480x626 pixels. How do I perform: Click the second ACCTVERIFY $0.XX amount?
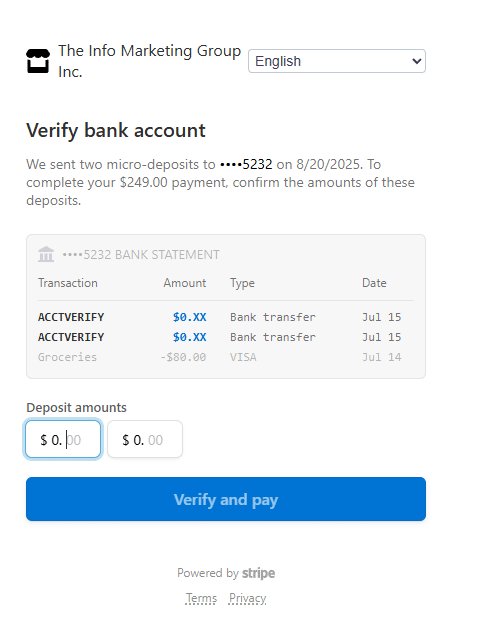point(189,337)
